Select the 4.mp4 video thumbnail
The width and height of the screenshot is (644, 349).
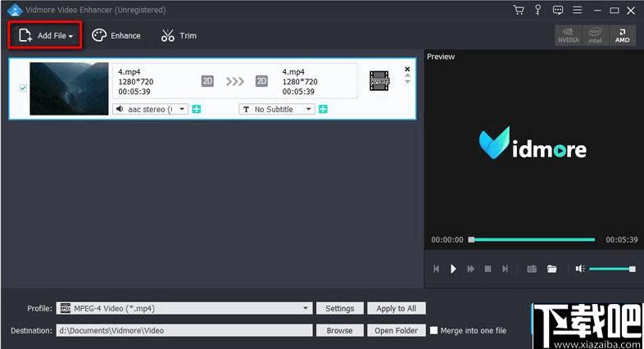tap(69, 88)
